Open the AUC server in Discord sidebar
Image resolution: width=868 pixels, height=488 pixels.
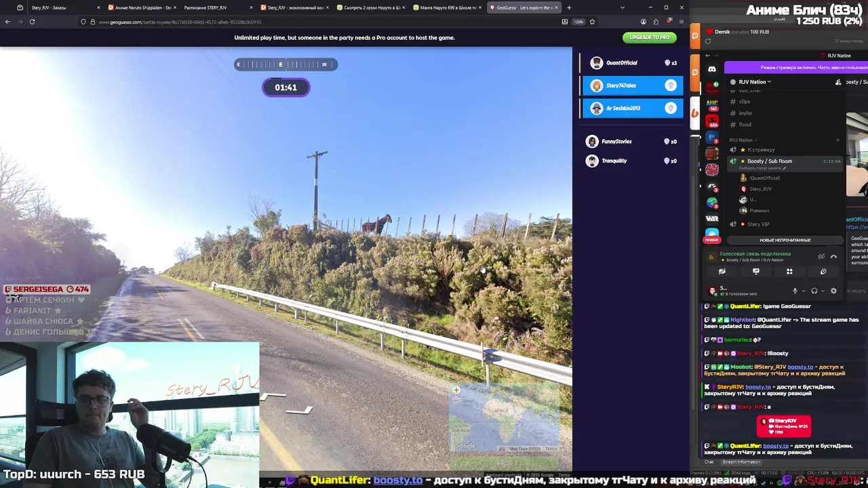(712, 105)
